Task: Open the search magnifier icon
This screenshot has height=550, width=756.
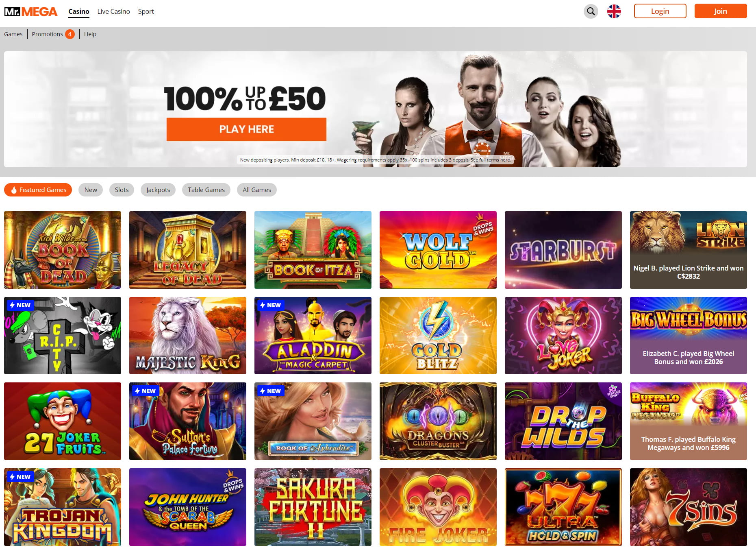Action: (591, 11)
